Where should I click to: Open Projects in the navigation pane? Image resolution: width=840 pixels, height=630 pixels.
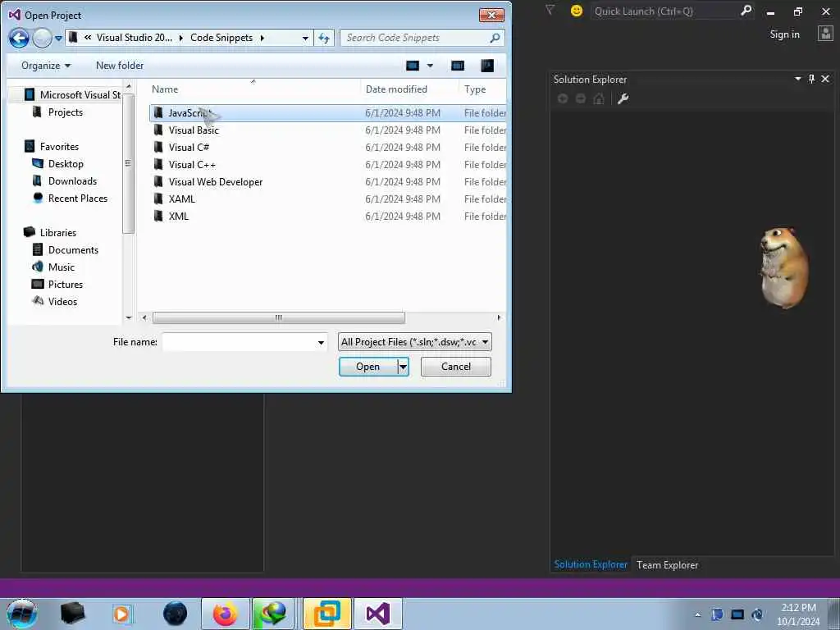click(58, 112)
